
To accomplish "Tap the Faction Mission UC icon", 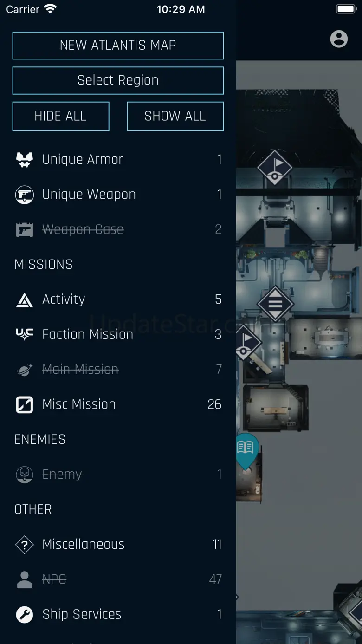I will (25, 334).
